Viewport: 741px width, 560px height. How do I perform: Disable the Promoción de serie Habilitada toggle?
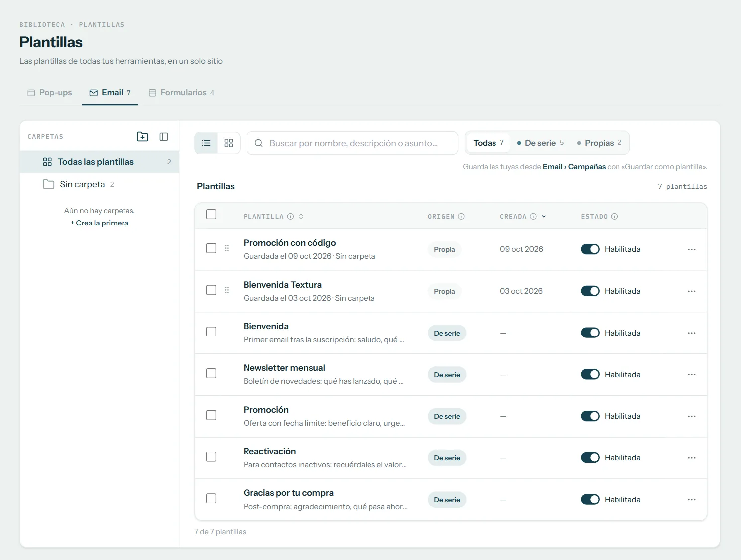(x=590, y=416)
